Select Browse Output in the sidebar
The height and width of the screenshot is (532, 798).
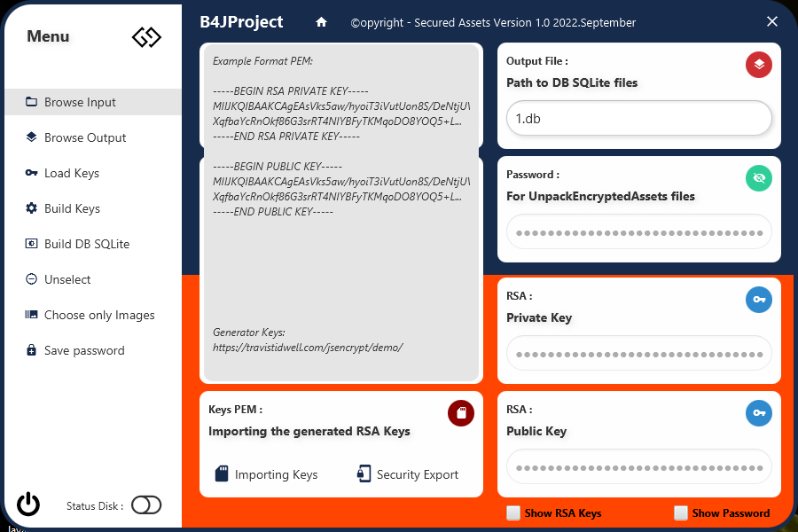click(x=85, y=137)
